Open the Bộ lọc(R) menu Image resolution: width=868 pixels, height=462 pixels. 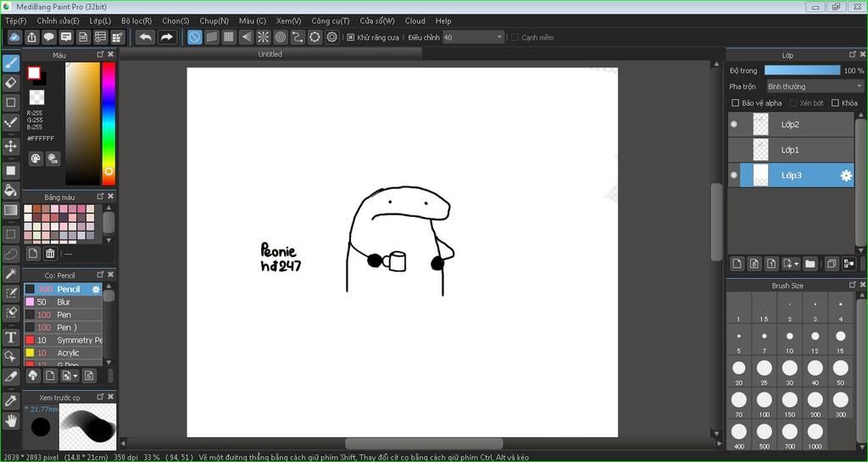[x=136, y=20]
